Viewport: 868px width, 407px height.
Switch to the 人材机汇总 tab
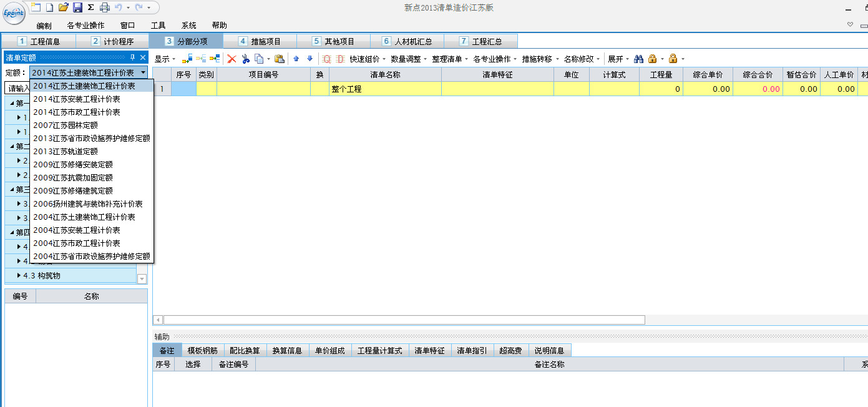[x=407, y=41]
